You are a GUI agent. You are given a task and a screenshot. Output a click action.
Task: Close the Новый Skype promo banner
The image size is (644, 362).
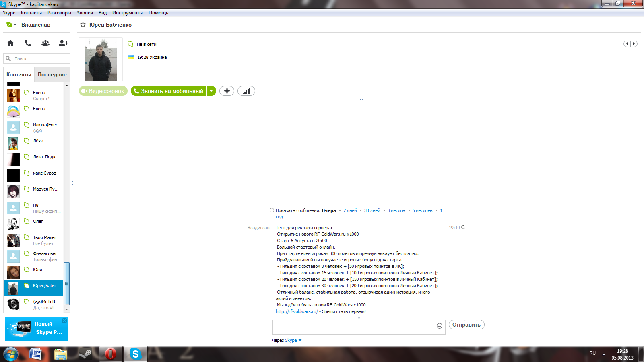coord(64,321)
